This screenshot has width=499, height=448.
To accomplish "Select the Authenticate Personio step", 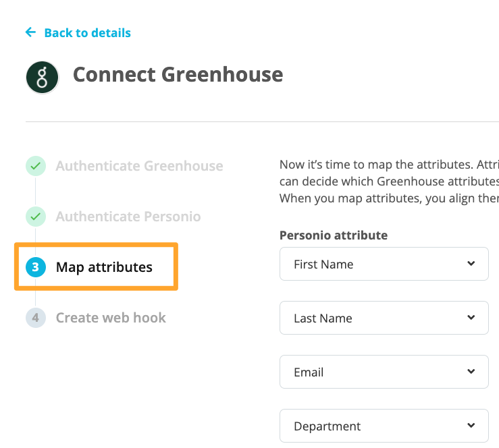I will click(128, 217).
